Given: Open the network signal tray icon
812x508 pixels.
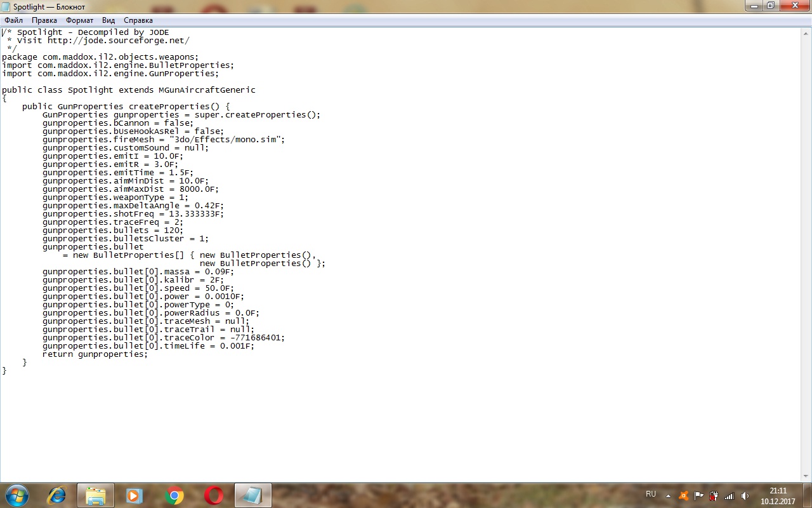Looking at the screenshot, I should click(730, 495).
